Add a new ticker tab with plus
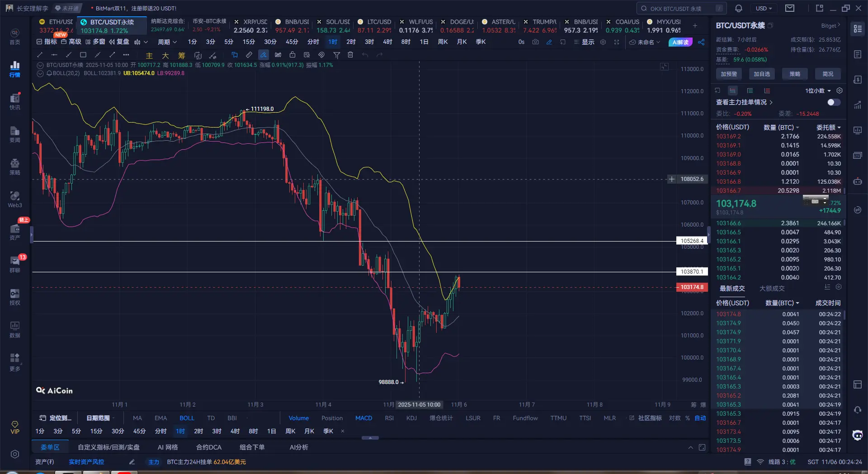 coord(695,26)
